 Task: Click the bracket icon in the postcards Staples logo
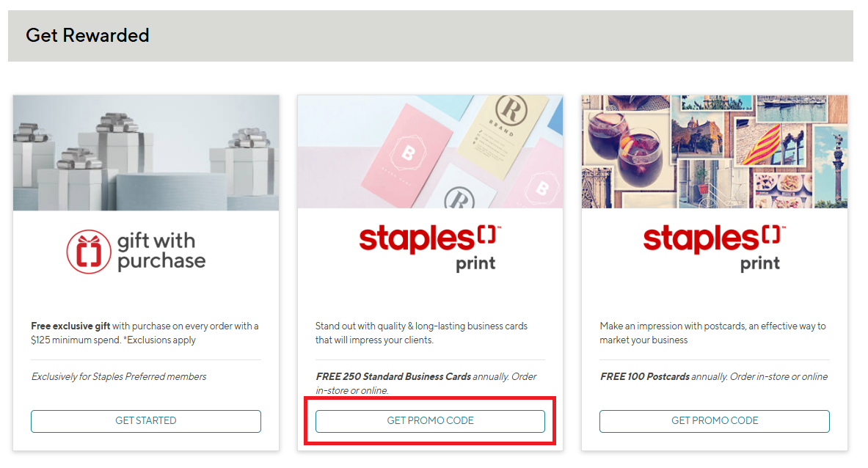pos(770,235)
